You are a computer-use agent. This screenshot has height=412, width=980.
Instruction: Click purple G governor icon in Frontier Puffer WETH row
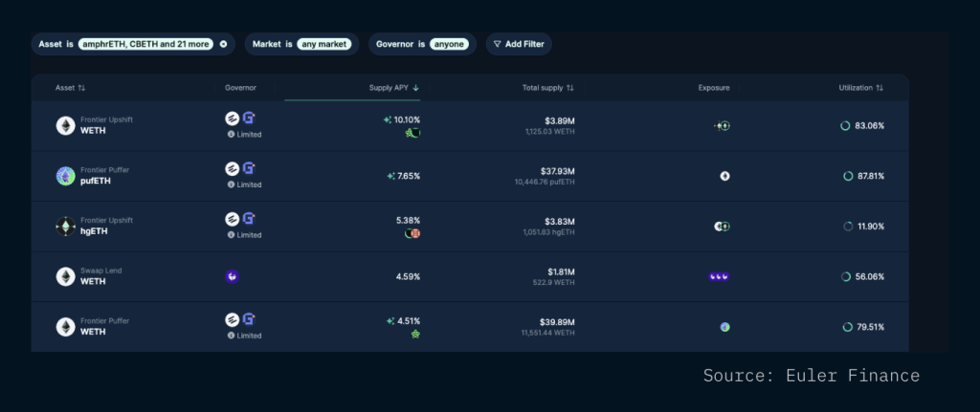coord(249,319)
